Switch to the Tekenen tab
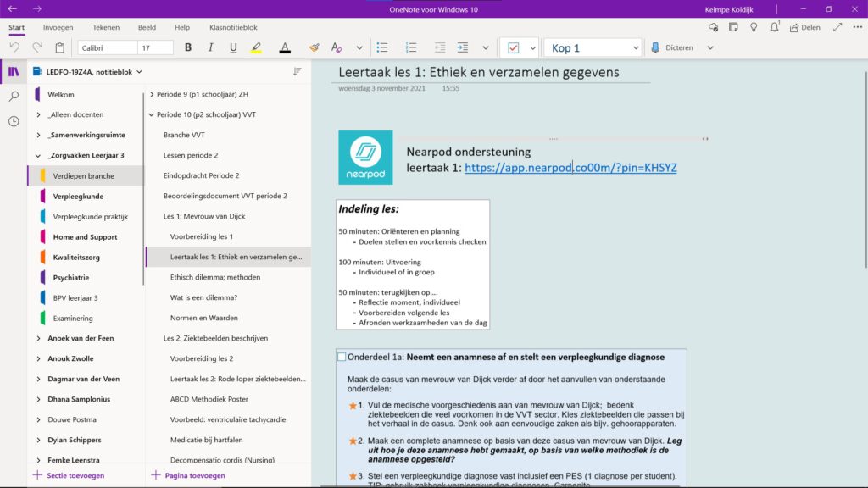The image size is (868, 488). pyautogui.click(x=105, y=27)
